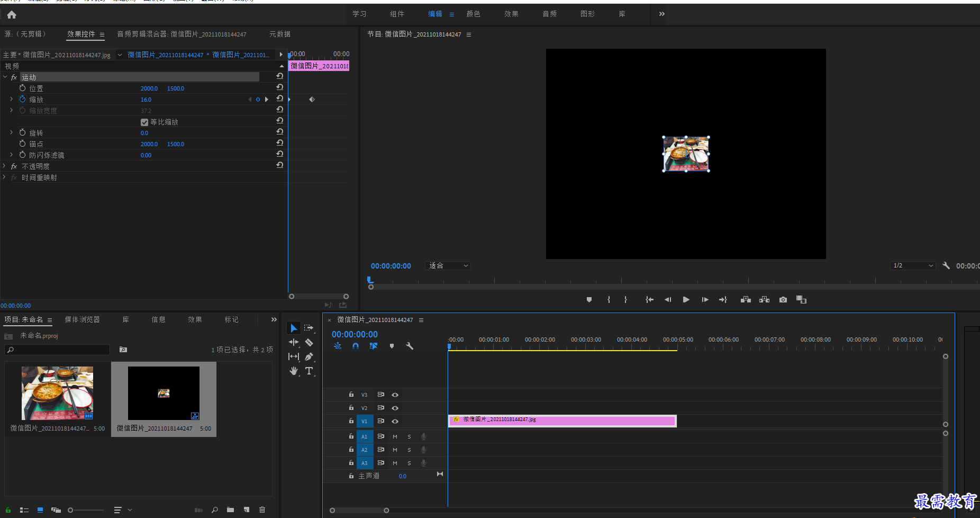Select the Razor tool
The width and height of the screenshot is (980, 518).
(309, 343)
